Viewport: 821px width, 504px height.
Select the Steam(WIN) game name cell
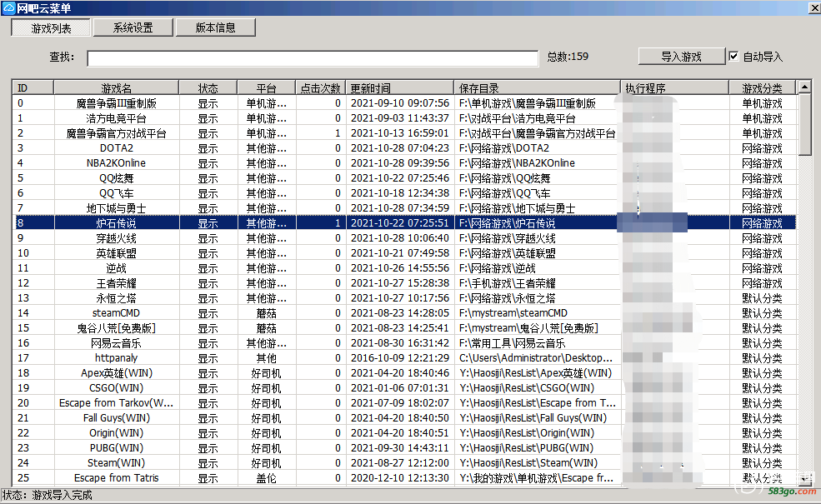click(116, 463)
